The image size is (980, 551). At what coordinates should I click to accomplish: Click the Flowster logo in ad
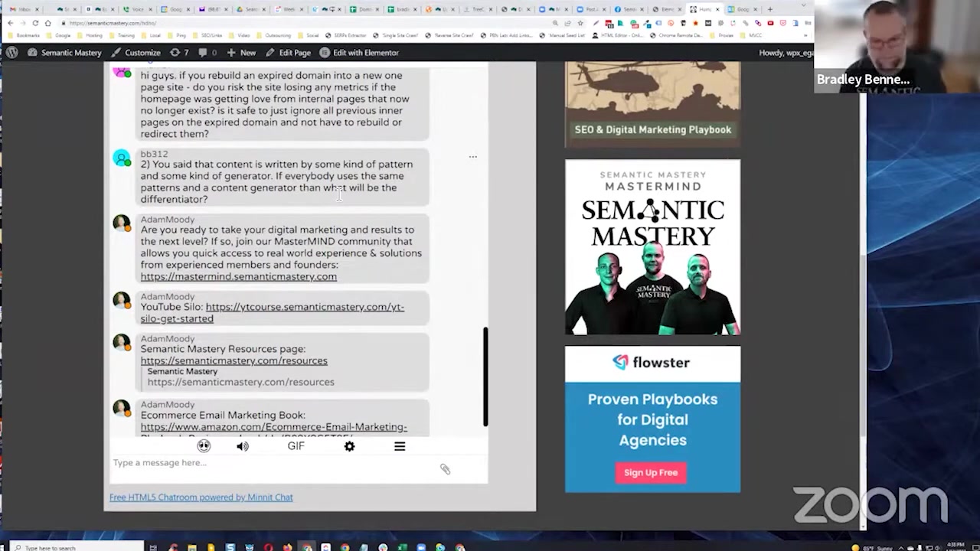click(x=651, y=363)
